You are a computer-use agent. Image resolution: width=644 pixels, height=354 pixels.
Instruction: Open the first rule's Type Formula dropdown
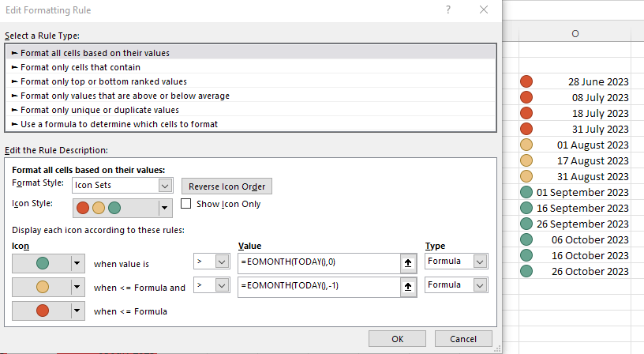[480, 262]
